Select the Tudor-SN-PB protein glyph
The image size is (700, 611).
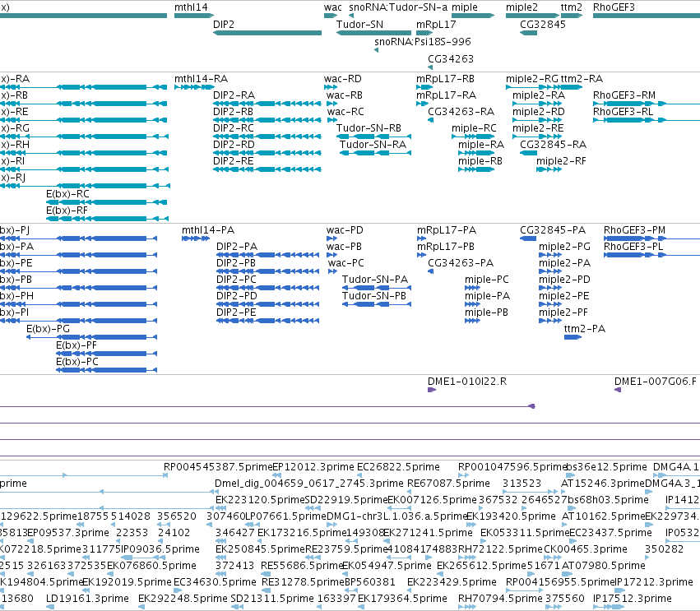[x=377, y=304]
